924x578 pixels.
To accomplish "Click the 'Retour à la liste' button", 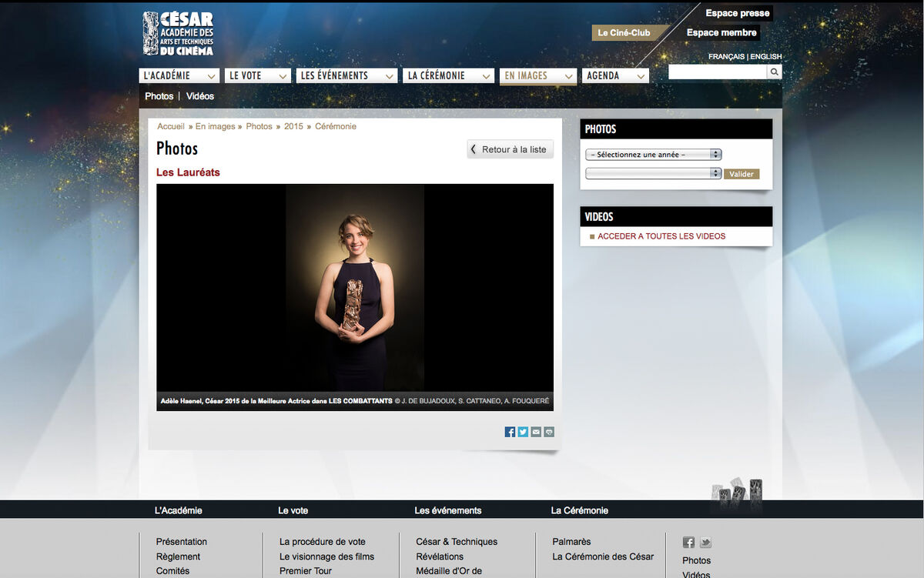I will click(x=510, y=149).
